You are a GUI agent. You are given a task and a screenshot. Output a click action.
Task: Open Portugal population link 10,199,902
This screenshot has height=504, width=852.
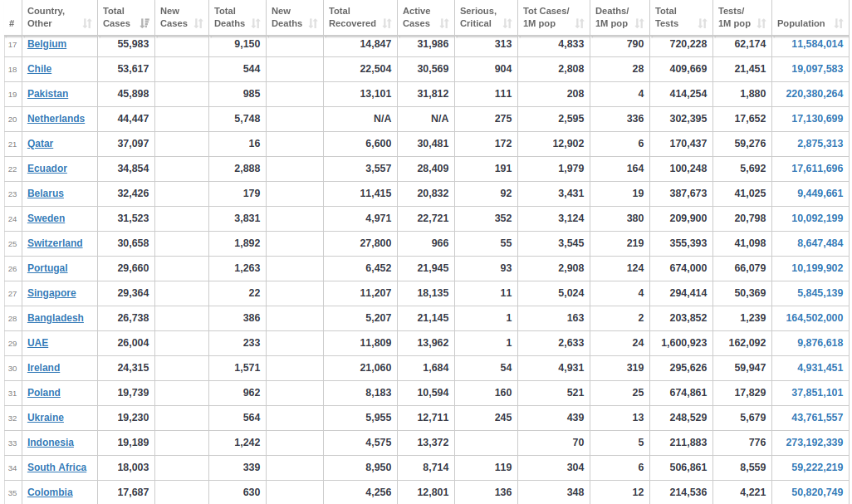click(817, 268)
